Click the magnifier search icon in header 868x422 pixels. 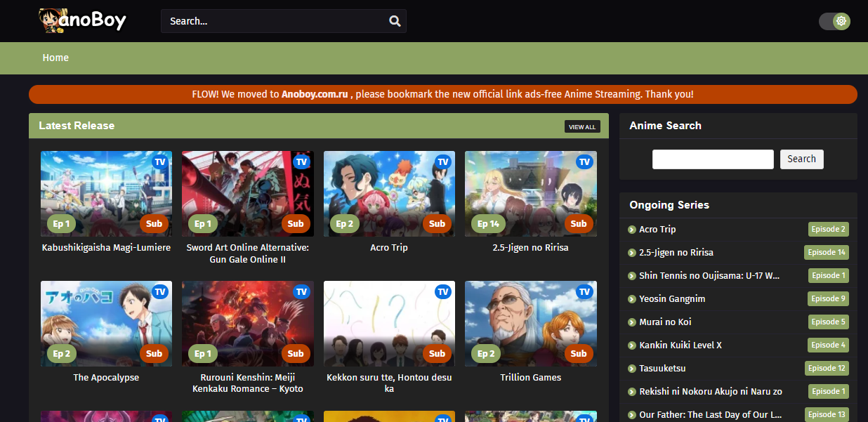click(x=395, y=21)
